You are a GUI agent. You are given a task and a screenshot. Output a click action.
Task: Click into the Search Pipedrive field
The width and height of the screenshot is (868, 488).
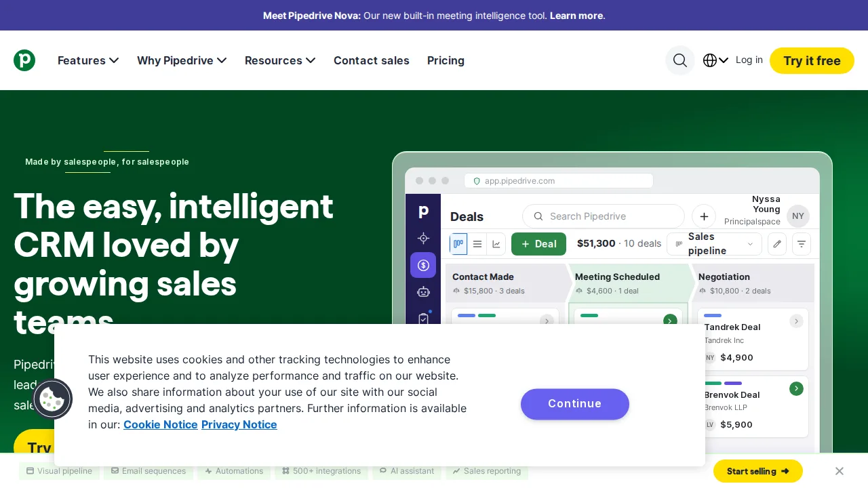click(x=604, y=216)
